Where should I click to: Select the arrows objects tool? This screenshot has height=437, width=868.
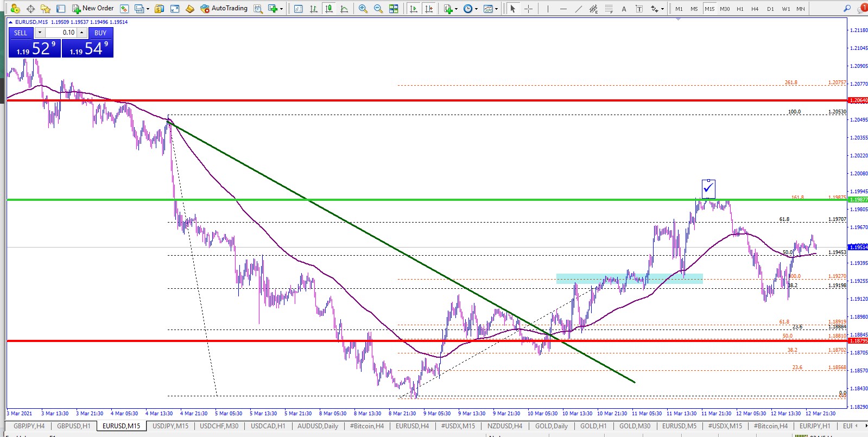(654, 9)
